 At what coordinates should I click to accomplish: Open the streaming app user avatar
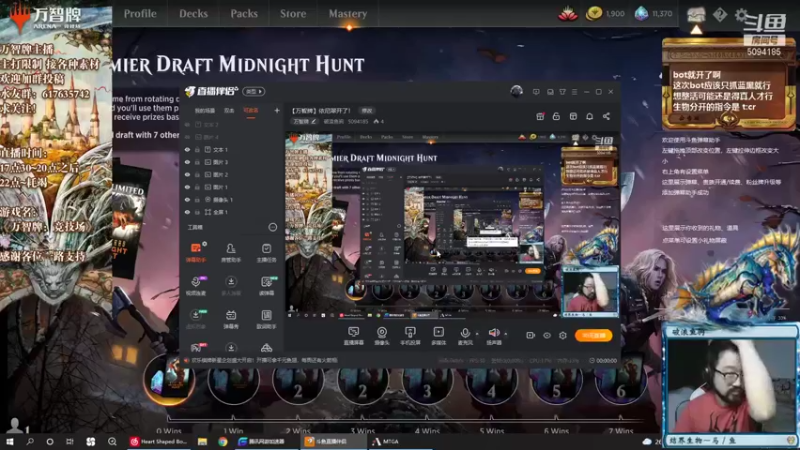[516, 91]
